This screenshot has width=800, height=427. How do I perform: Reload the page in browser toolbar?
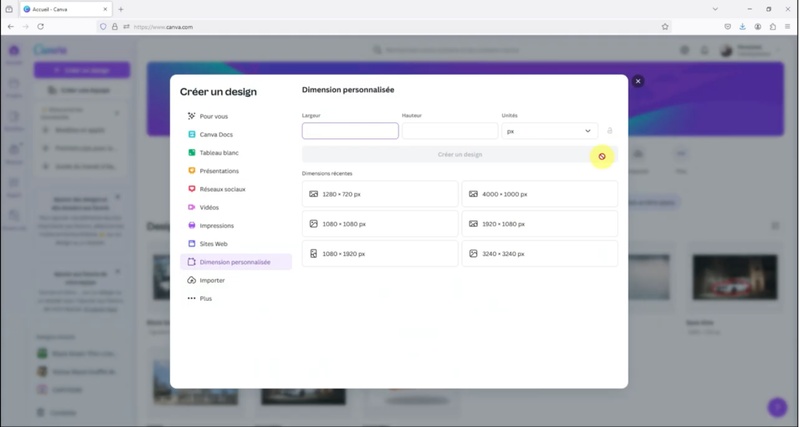[40, 27]
